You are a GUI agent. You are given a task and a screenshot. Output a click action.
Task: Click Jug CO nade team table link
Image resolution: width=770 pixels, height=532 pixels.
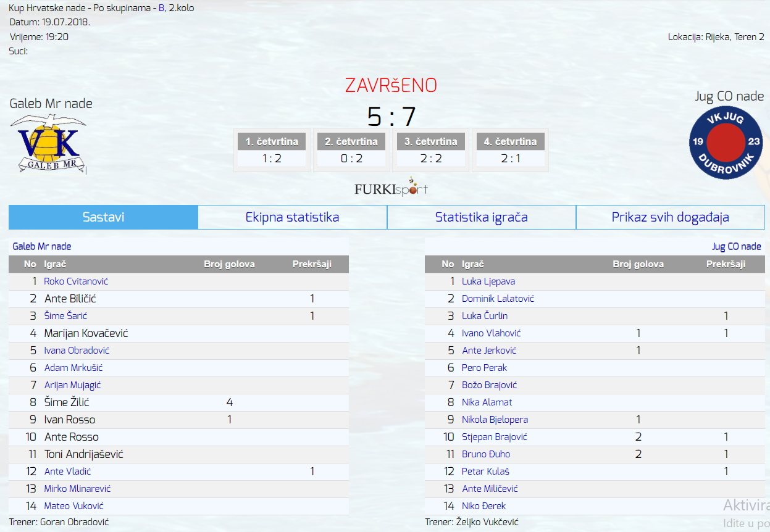click(x=736, y=246)
